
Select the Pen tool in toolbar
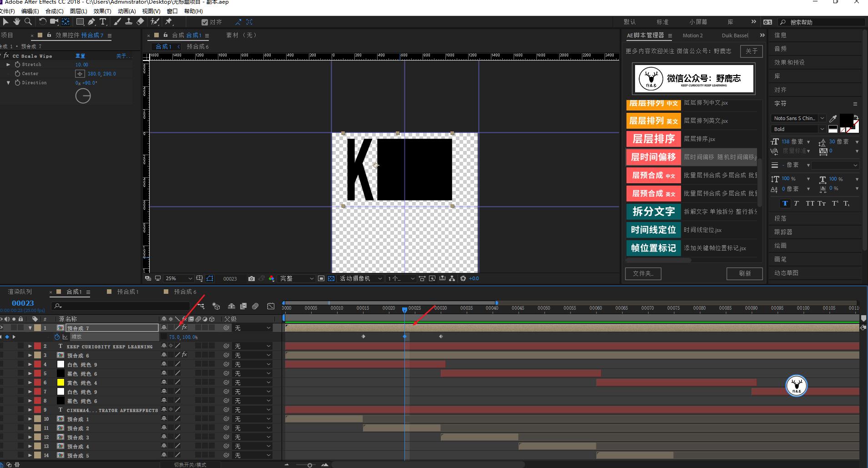91,22
